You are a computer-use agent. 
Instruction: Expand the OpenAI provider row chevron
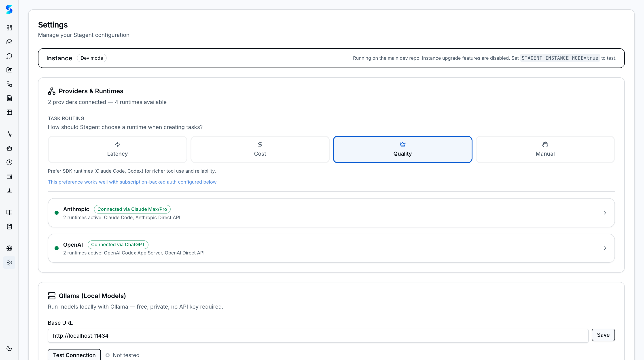pyautogui.click(x=605, y=248)
